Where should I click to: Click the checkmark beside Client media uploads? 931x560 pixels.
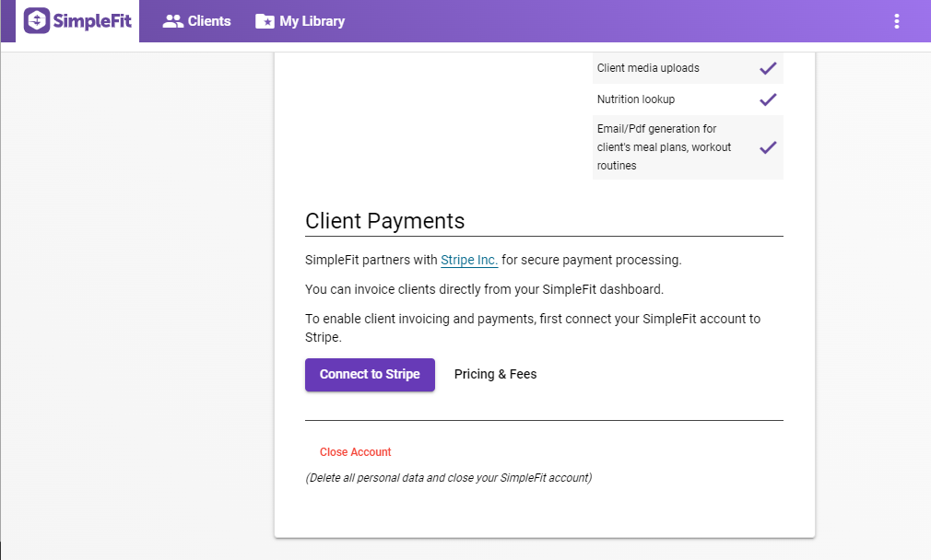pos(768,68)
